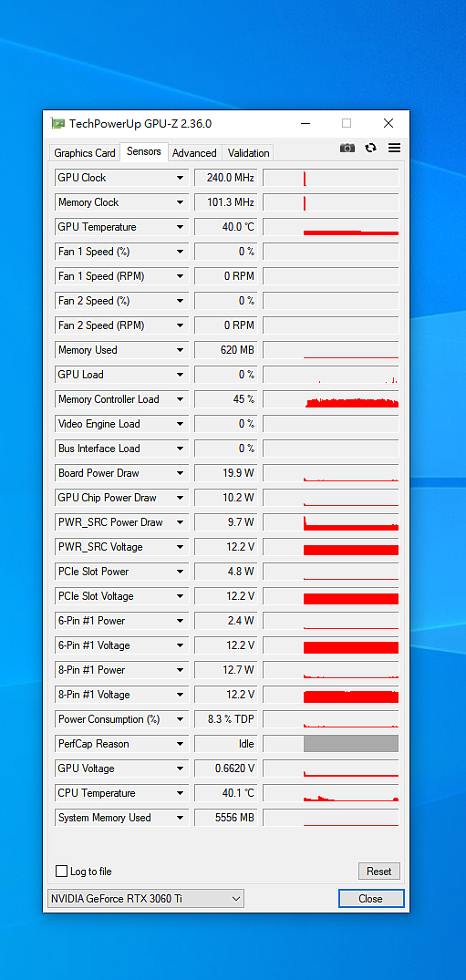Expand the GPU Clock sensor dropdown
This screenshot has width=466, height=980.
[181, 178]
